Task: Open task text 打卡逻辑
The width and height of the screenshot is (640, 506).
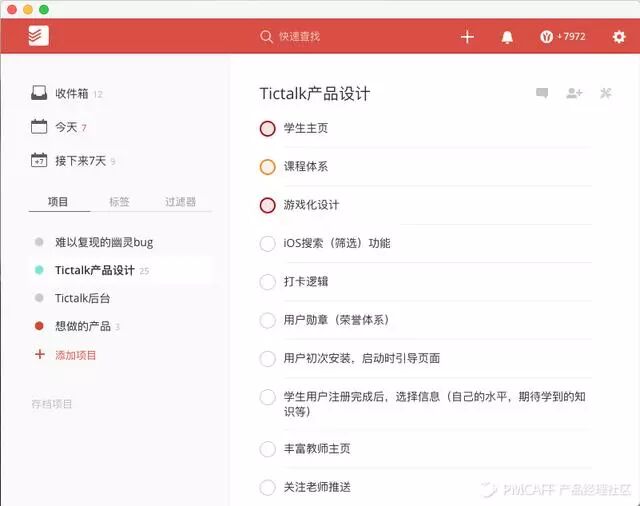Action: pyautogui.click(x=306, y=282)
